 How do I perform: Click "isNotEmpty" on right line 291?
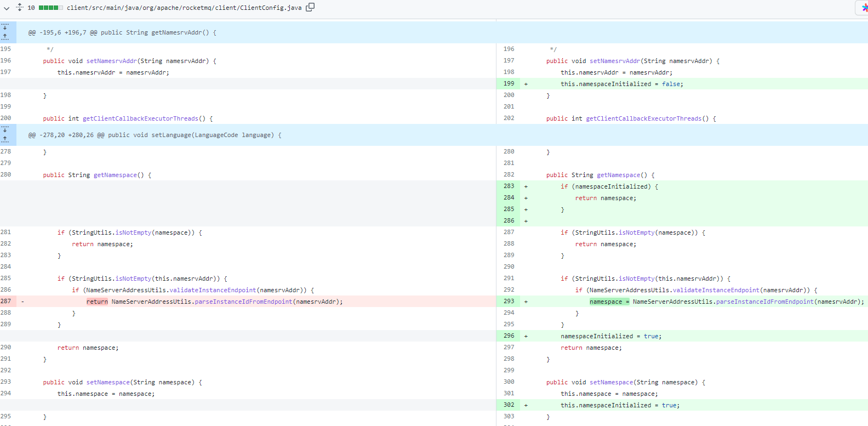point(637,279)
